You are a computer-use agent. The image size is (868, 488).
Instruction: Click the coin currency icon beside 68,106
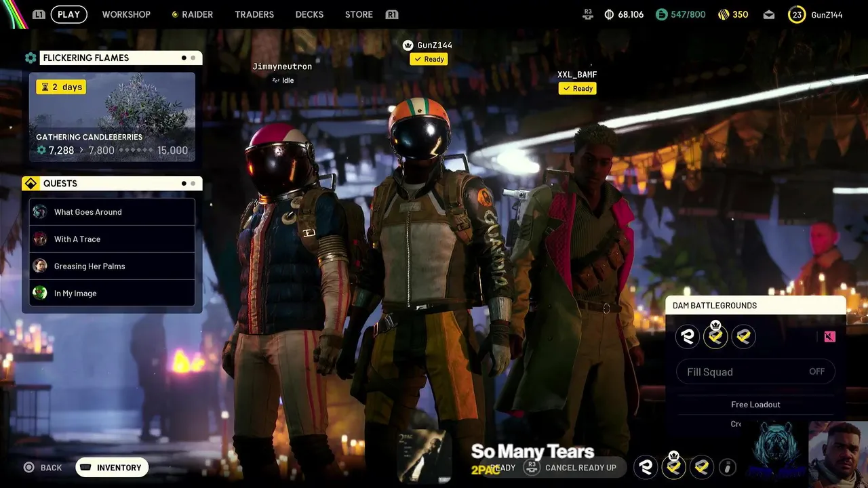point(609,14)
